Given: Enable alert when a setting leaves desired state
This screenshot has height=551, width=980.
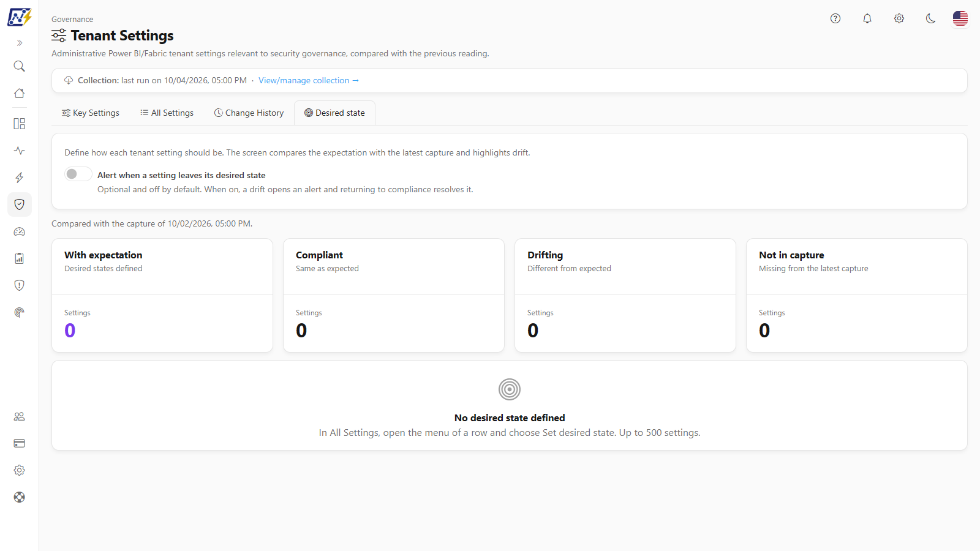Looking at the screenshot, I should (x=78, y=174).
